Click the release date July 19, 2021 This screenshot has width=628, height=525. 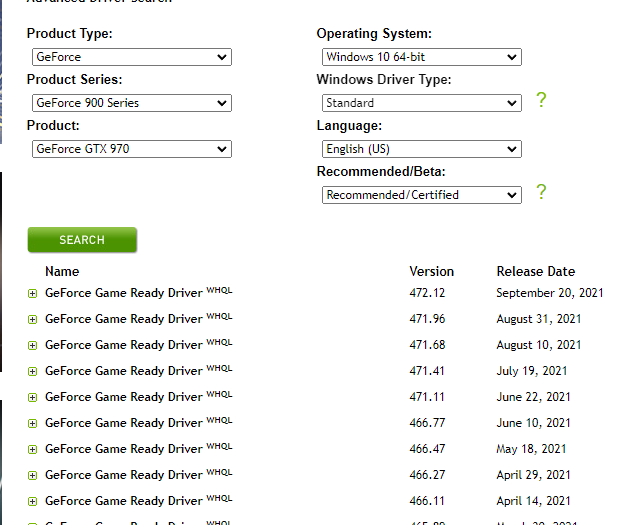coord(532,371)
